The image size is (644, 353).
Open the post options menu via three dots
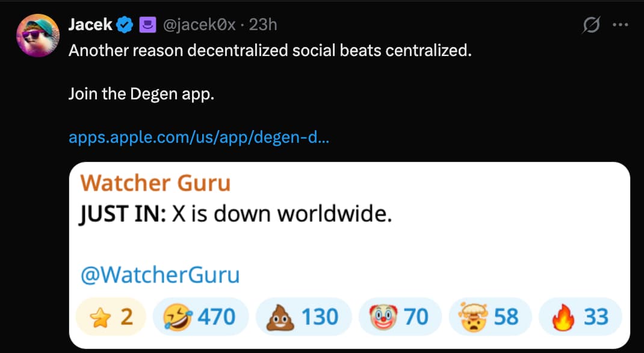(x=621, y=23)
